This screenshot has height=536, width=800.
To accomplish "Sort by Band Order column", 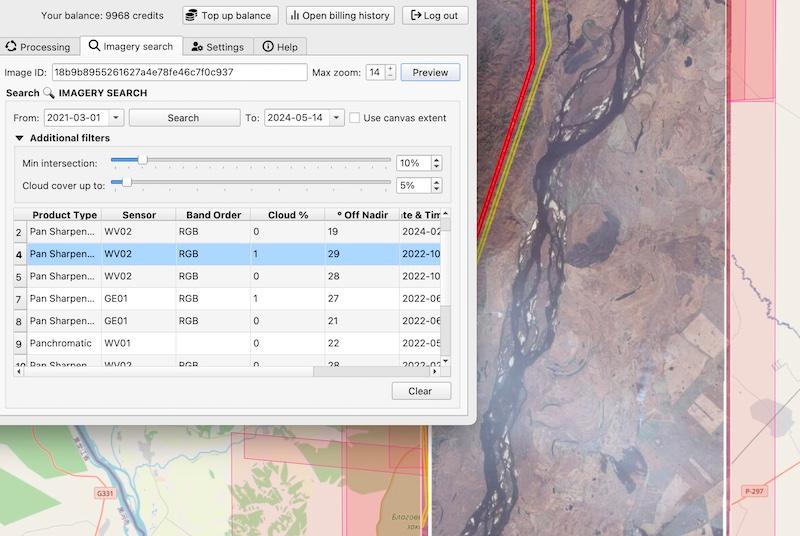I will (213, 215).
